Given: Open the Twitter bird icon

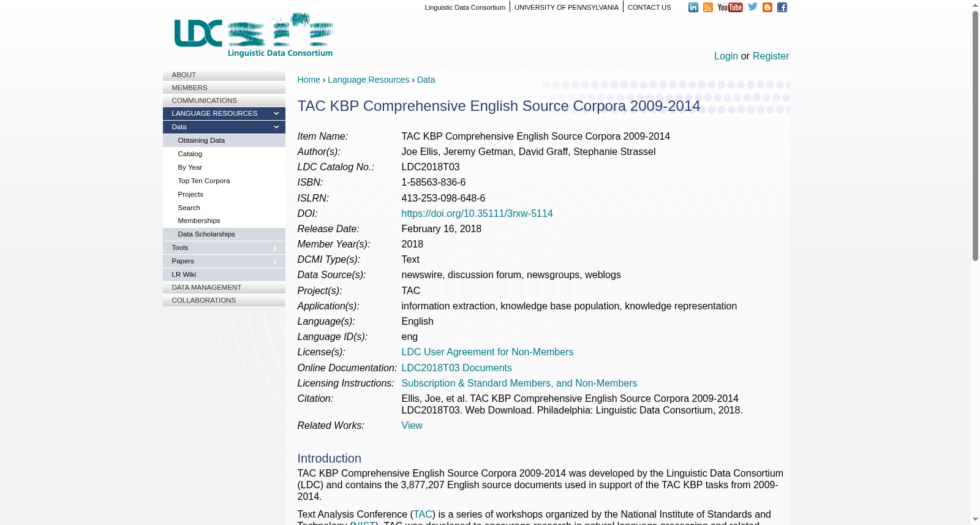Looking at the screenshot, I should (x=753, y=7).
